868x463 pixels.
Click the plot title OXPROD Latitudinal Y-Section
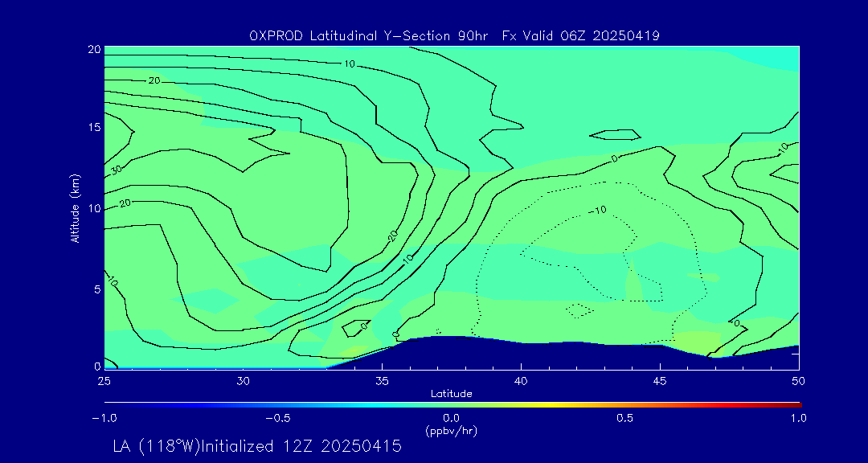pos(351,36)
